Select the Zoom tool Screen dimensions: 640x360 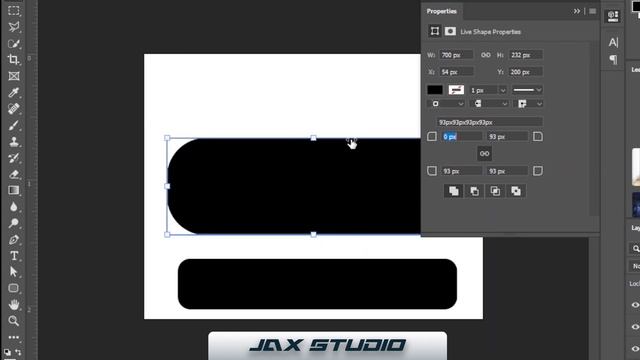(13, 321)
